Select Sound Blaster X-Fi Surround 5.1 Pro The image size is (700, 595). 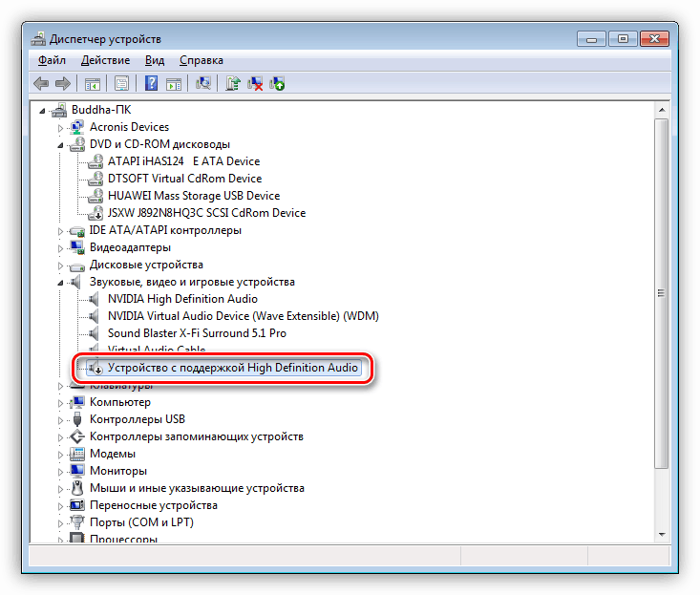coord(197,333)
